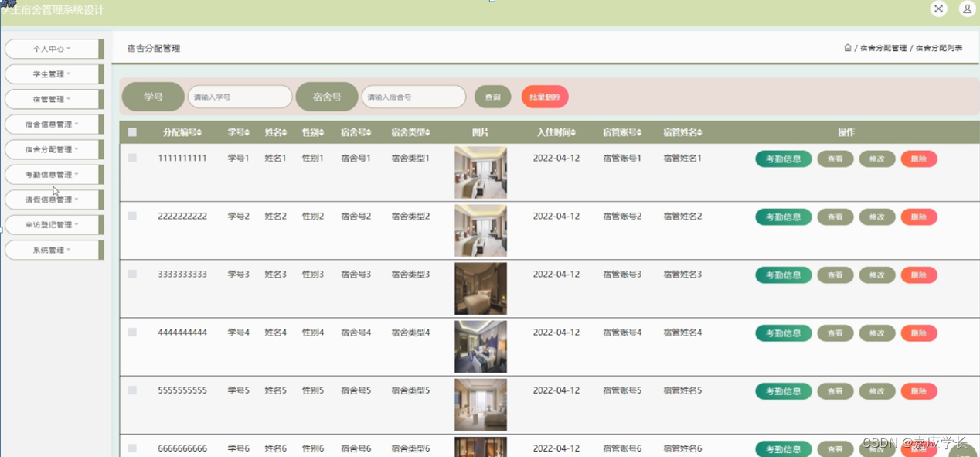Open room image thumbnail for 宿舍号5
Screen dimensions: 980x457
coord(481,404)
